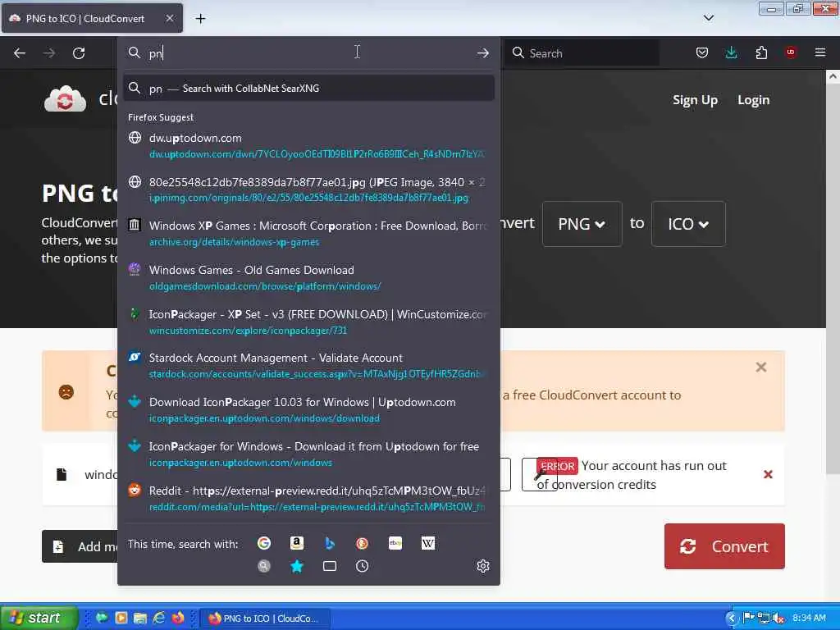Open the List all tabs chevron
The width and height of the screenshot is (840, 630).
tap(708, 18)
